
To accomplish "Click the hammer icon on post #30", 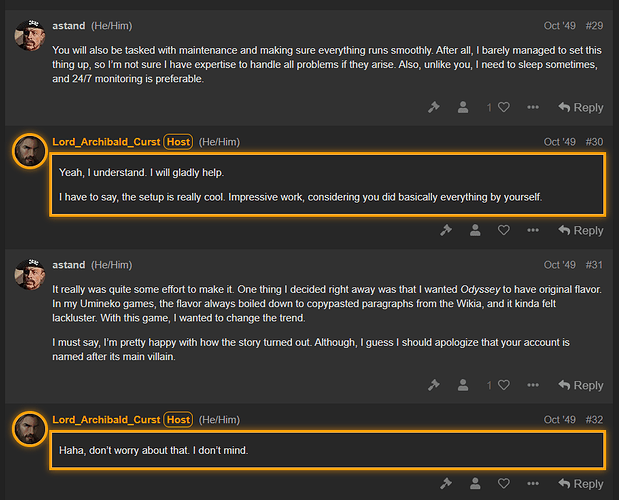I will tap(446, 230).
